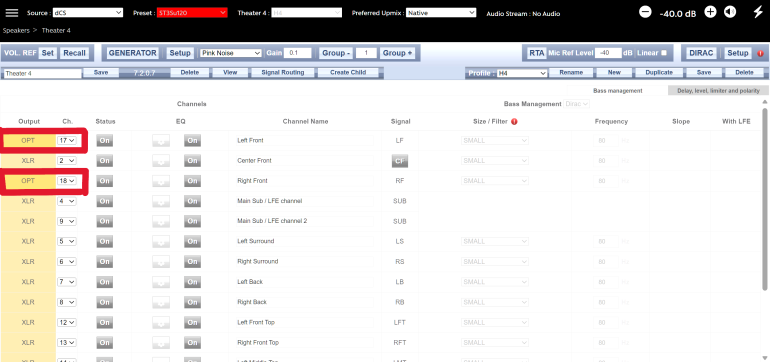Open the Source dropdown
Image resolution: width=770 pixels, height=362 pixels.
pyautogui.click(x=87, y=13)
